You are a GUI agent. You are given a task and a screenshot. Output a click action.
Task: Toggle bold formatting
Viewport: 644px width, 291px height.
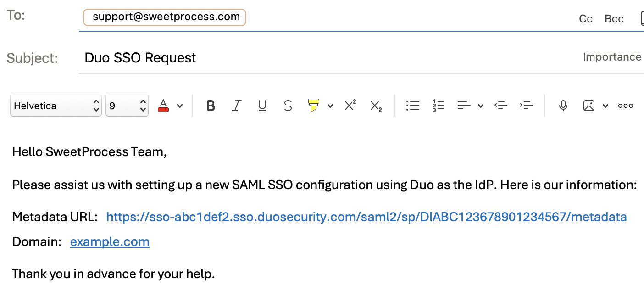211,106
